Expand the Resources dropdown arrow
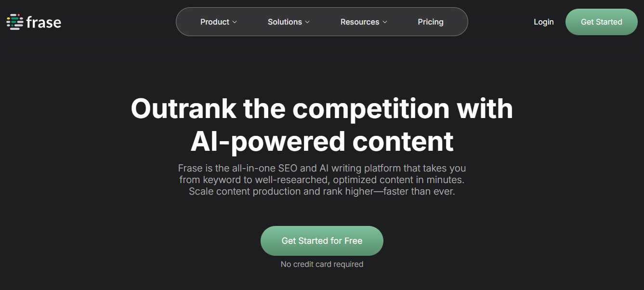 [x=385, y=22]
